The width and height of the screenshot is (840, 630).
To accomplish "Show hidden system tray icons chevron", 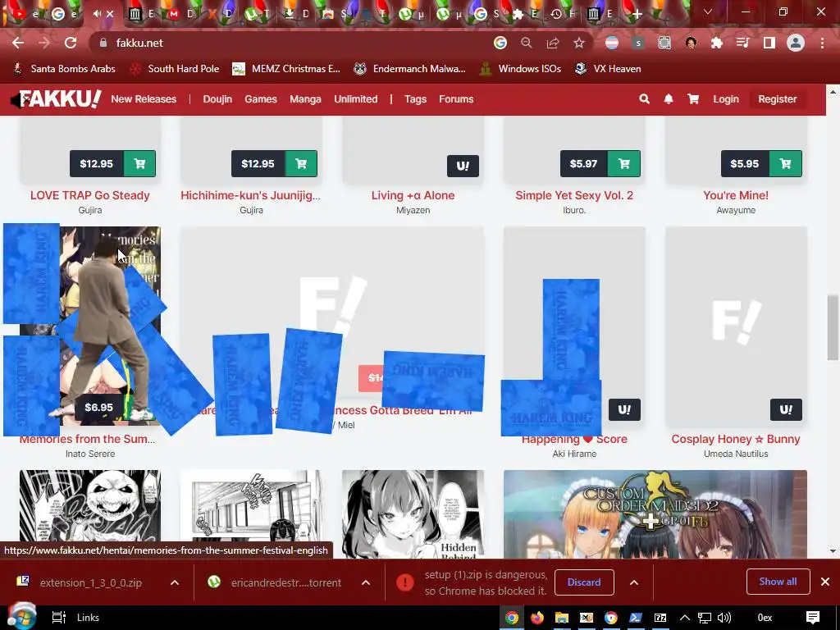I will pyautogui.click(x=685, y=618).
